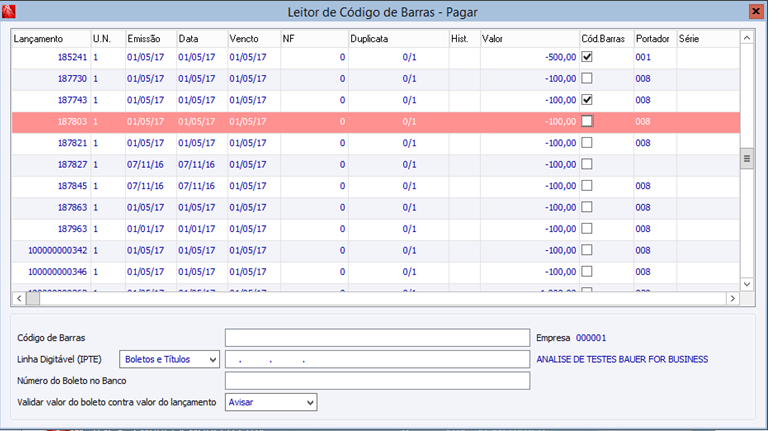Viewport: 778px width, 431px height.
Task: Sort by Vencto column header
Action: coord(254,39)
